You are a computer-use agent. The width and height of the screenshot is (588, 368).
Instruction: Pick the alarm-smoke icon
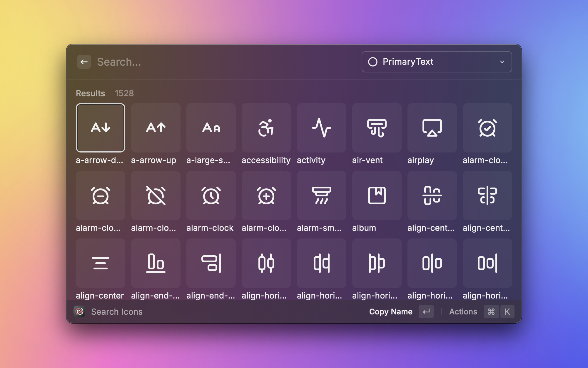(x=321, y=195)
